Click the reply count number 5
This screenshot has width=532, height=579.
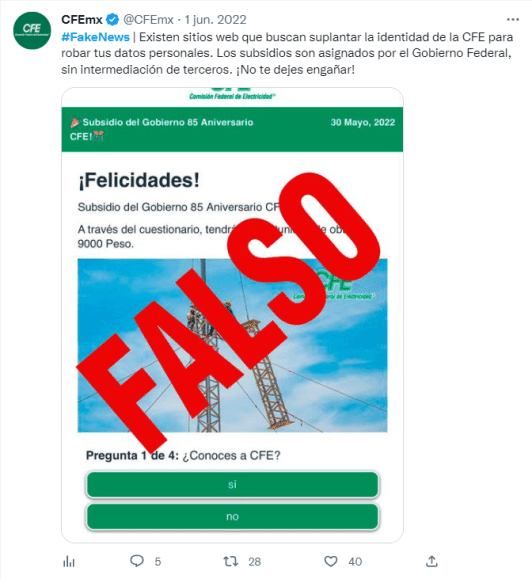pos(158,562)
